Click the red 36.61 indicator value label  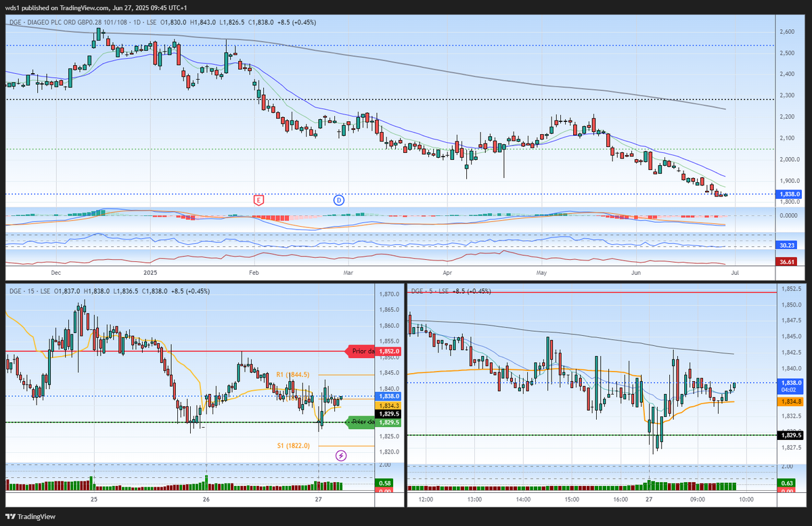point(786,261)
